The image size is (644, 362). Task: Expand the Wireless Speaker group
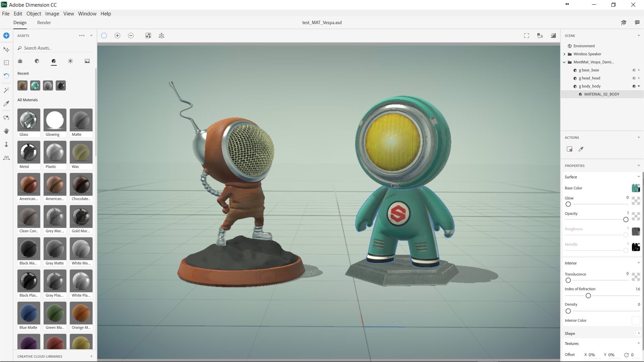click(565, 54)
